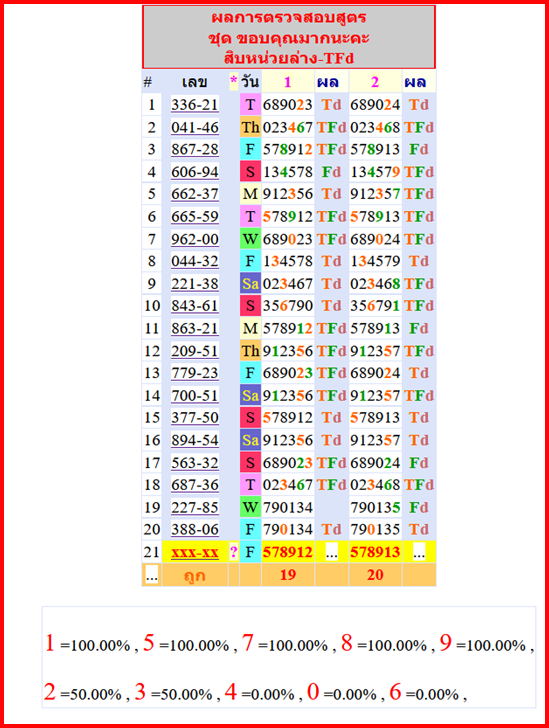This screenshot has height=728, width=549.
Task: Click the 221-38 number link
Action: pos(195,284)
